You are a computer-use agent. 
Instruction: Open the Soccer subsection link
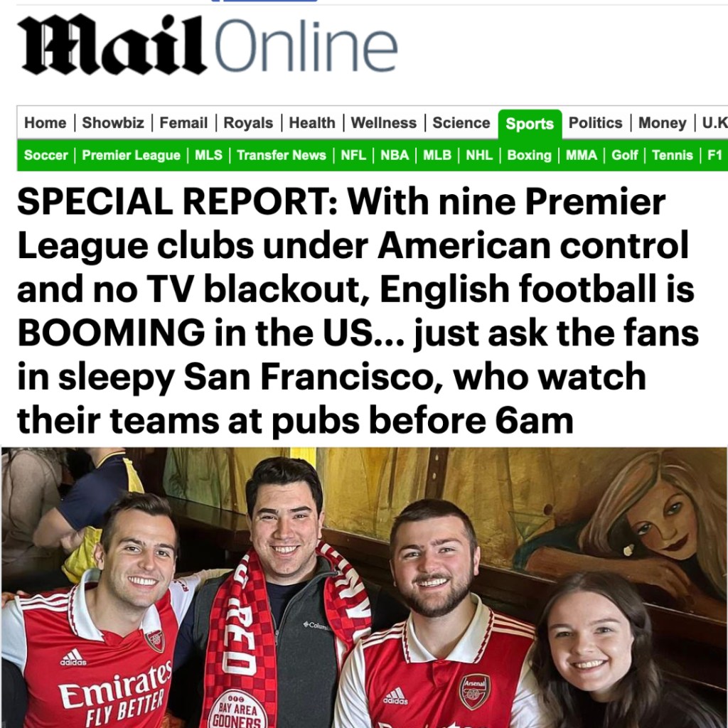click(x=45, y=155)
